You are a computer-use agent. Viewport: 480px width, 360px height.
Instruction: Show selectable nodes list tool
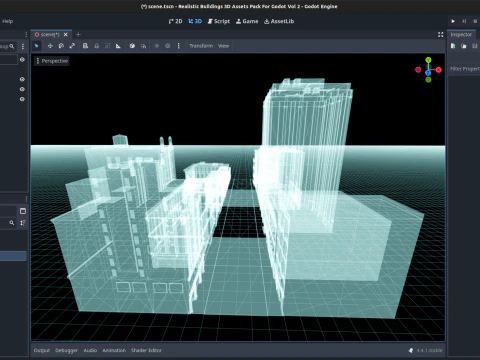coord(85,46)
